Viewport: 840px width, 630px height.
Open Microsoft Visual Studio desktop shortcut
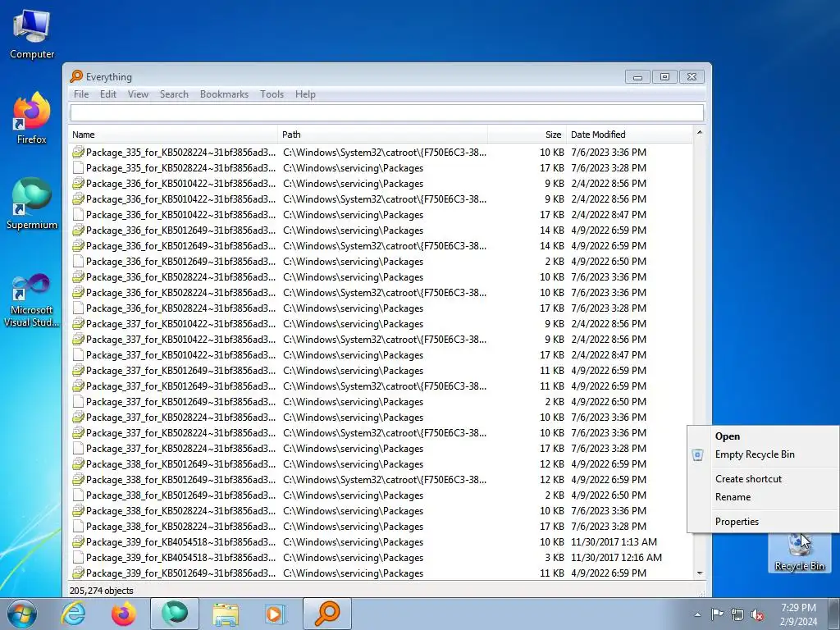(32, 300)
